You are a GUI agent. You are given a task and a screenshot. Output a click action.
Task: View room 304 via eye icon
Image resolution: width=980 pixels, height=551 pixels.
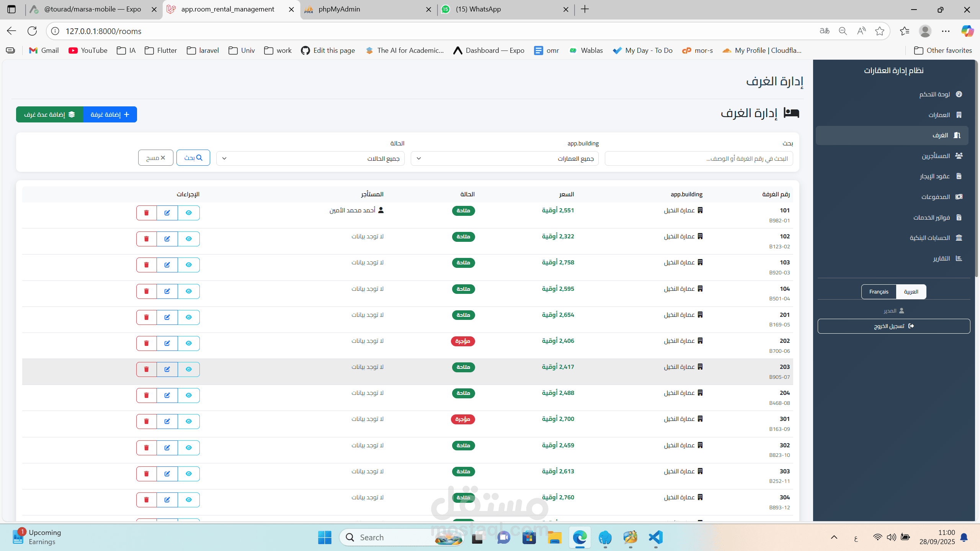(189, 500)
